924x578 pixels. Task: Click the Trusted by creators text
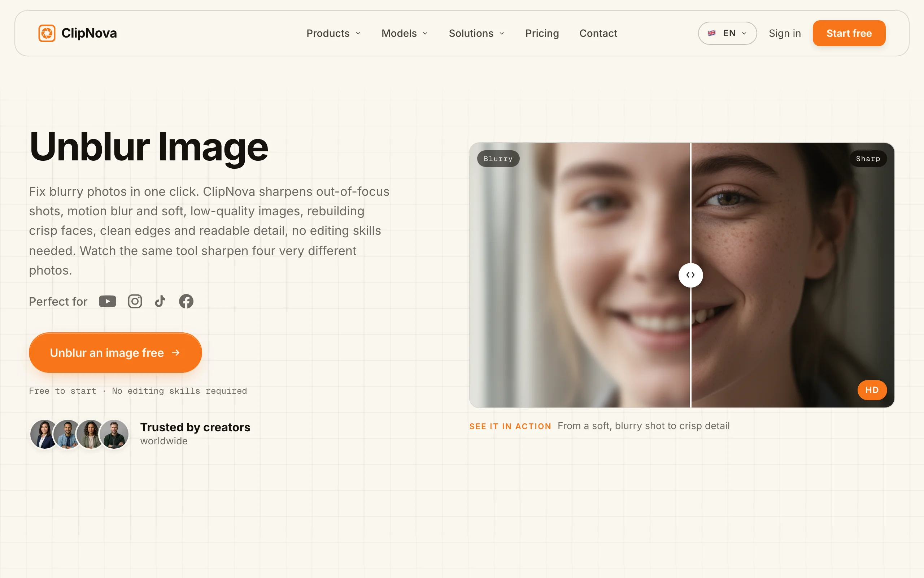[195, 427]
